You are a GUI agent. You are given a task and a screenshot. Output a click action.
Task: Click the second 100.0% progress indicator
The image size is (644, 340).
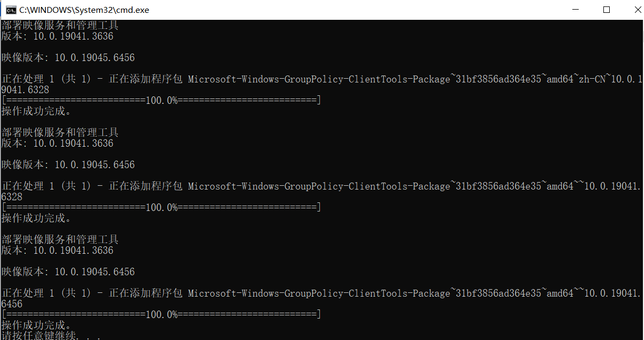pos(160,207)
